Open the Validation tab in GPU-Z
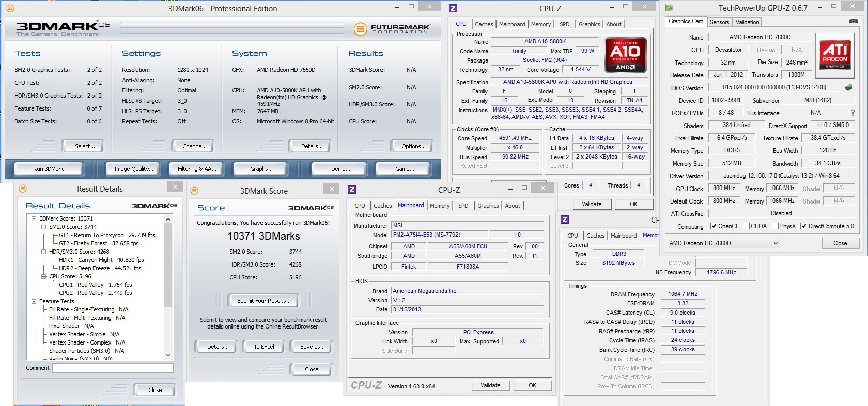Viewport: 868px width, 406px height. pos(747,22)
